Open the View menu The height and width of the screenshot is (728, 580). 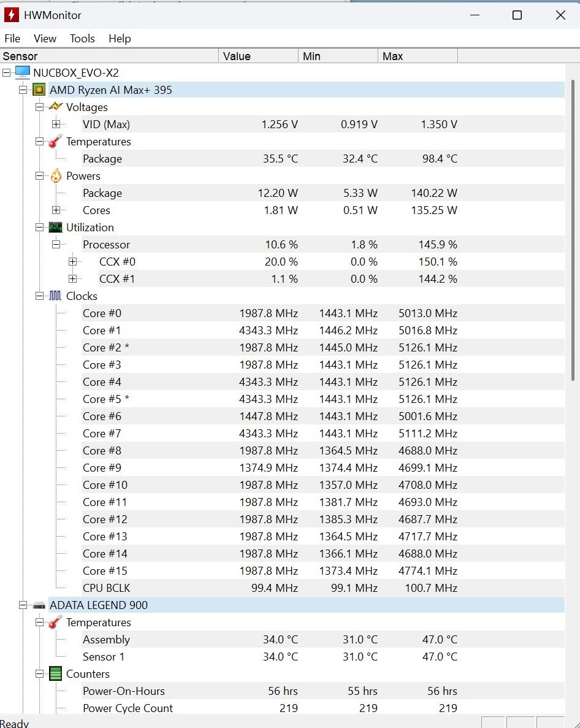tap(45, 39)
